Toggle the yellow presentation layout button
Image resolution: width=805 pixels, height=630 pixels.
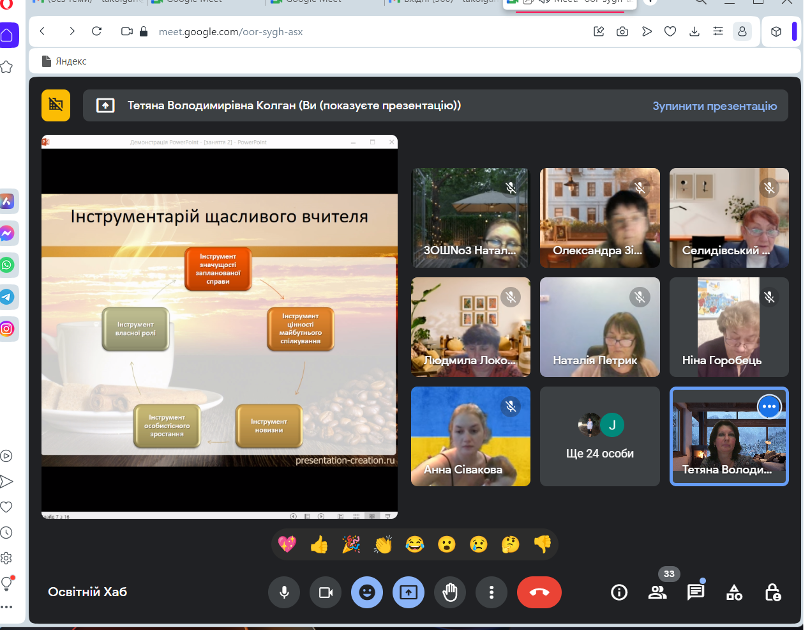[56, 105]
